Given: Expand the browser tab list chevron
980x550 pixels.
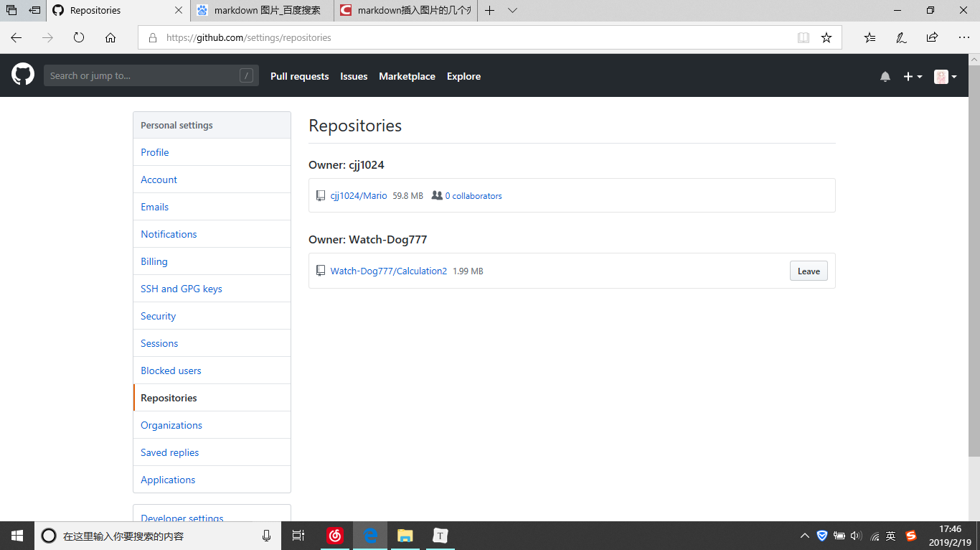Looking at the screenshot, I should [x=512, y=10].
